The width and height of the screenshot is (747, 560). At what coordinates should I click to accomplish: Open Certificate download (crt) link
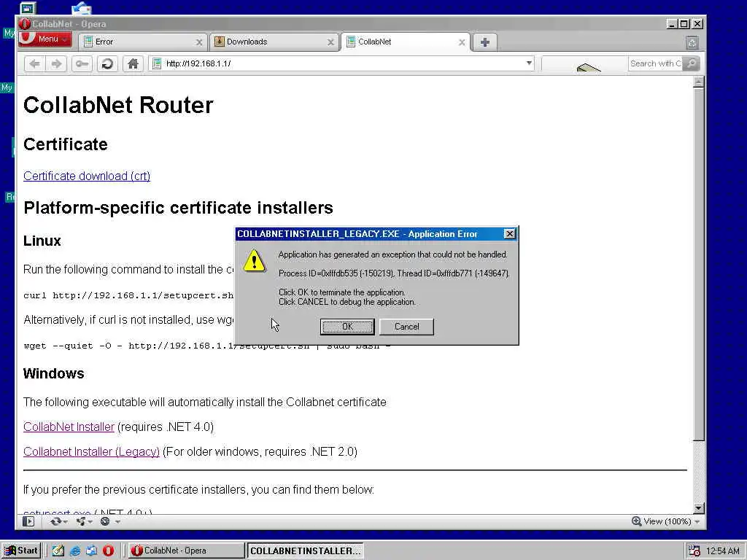click(x=87, y=176)
